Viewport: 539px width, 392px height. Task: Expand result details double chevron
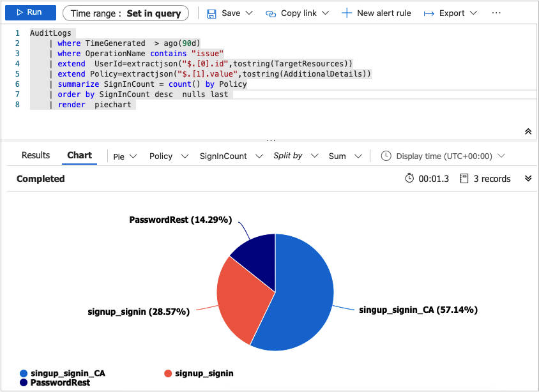[528, 179]
